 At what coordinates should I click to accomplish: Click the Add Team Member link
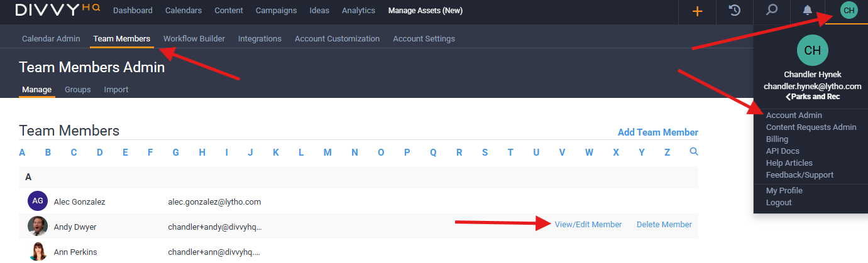[x=658, y=132]
